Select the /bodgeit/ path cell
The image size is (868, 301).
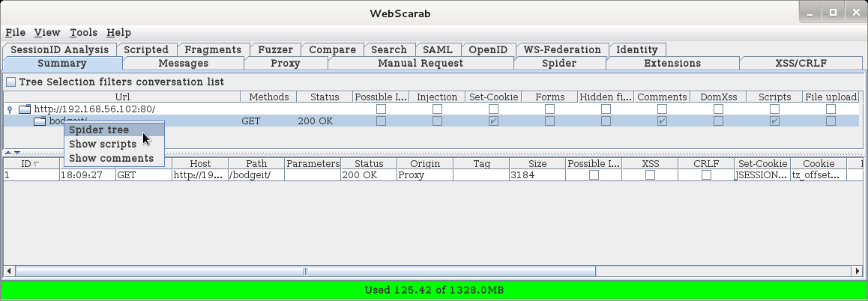pos(256,175)
